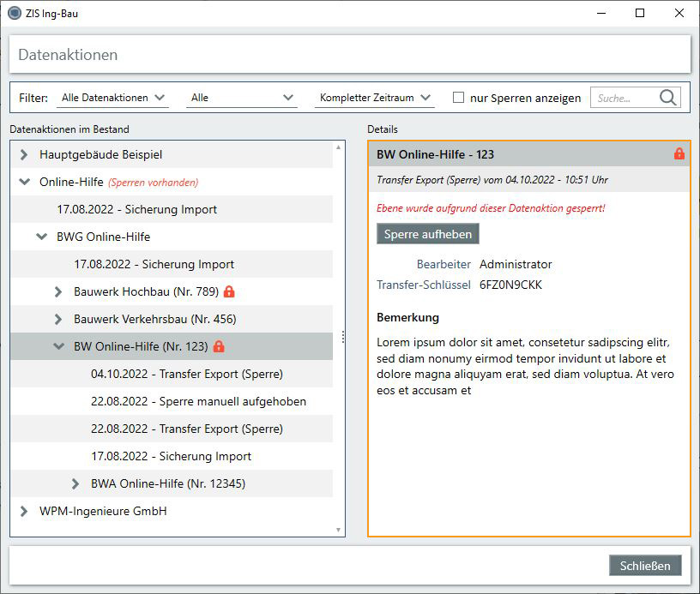Expand the WPM-Ingenieure GmbH node
This screenshot has height=594, width=700.
point(24,512)
